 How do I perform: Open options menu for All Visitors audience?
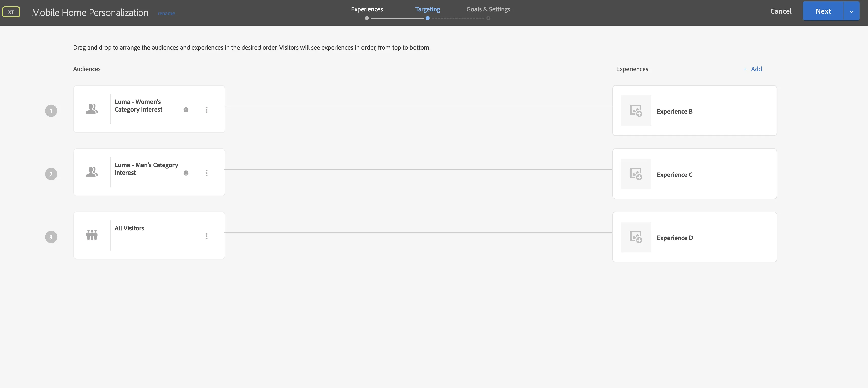[207, 236]
